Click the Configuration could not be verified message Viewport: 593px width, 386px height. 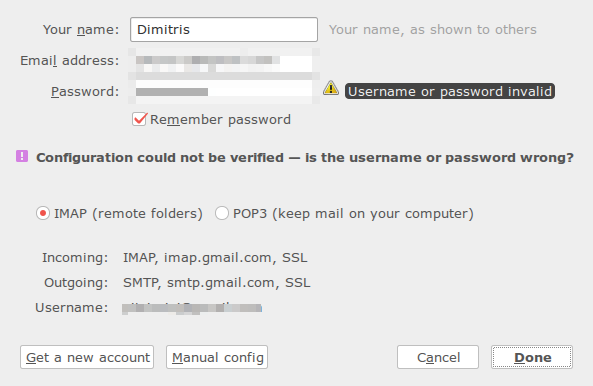(x=305, y=157)
